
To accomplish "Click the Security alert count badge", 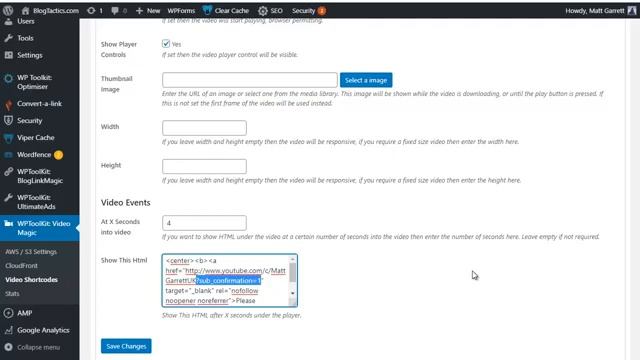I will (x=322, y=11).
